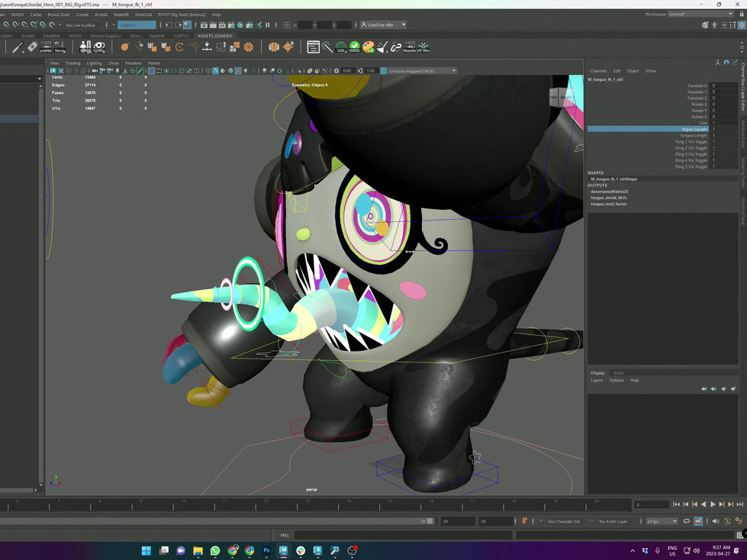Open the RTFKT Rig Tools menu
This screenshot has width=747, height=560.
click(x=182, y=14)
